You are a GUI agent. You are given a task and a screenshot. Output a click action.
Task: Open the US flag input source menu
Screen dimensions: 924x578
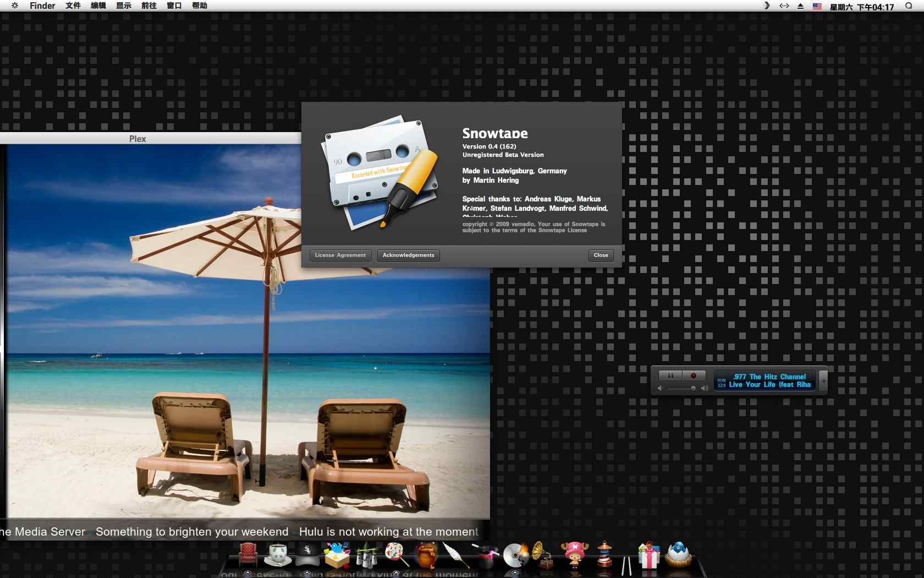[817, 6]
